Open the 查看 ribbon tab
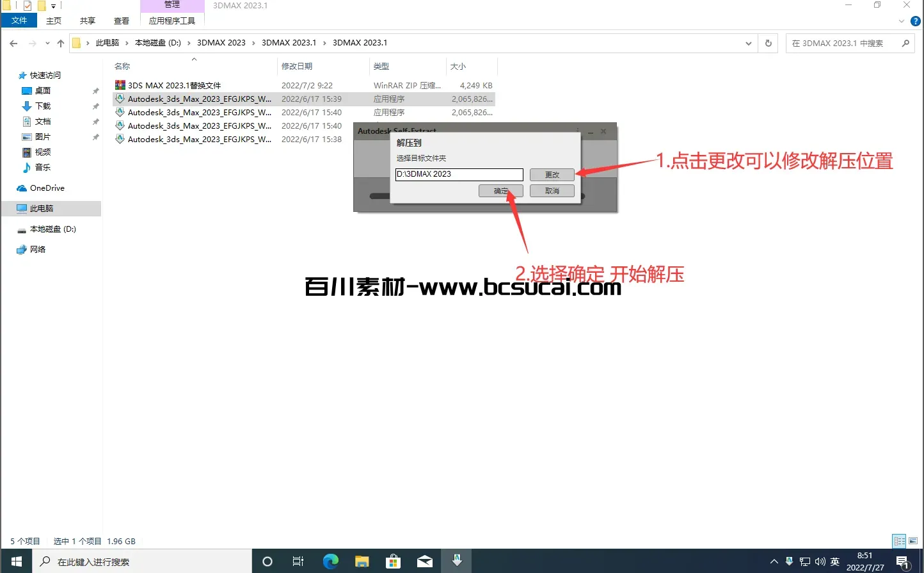 pyautogui.click(x=122, y=20)
